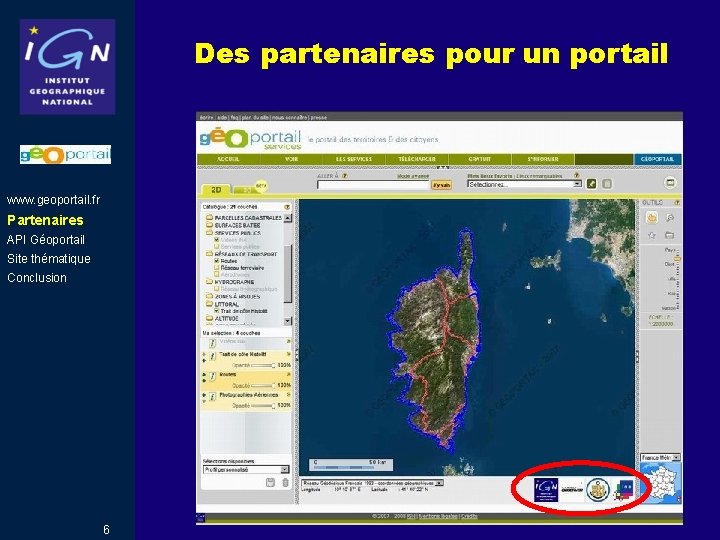
Task: Adjust opacity slider of Trait de côte Histolitt
Action: [263, 366]
